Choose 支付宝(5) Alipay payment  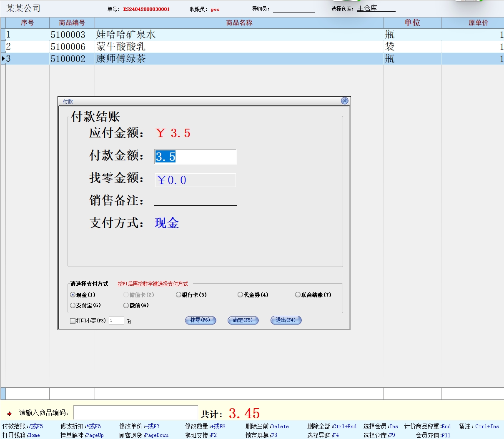coord(73,305)
